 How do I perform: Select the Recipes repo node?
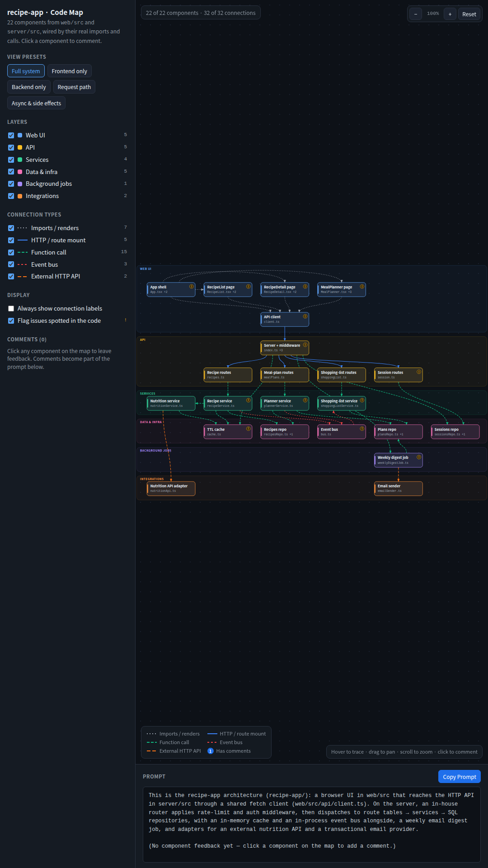click(x=285, y=432)
